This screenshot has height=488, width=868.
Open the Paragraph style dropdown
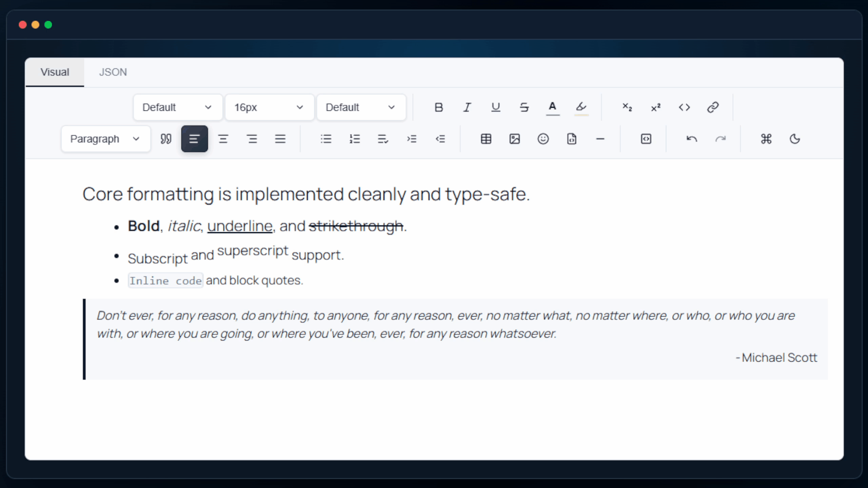point(105,139)
